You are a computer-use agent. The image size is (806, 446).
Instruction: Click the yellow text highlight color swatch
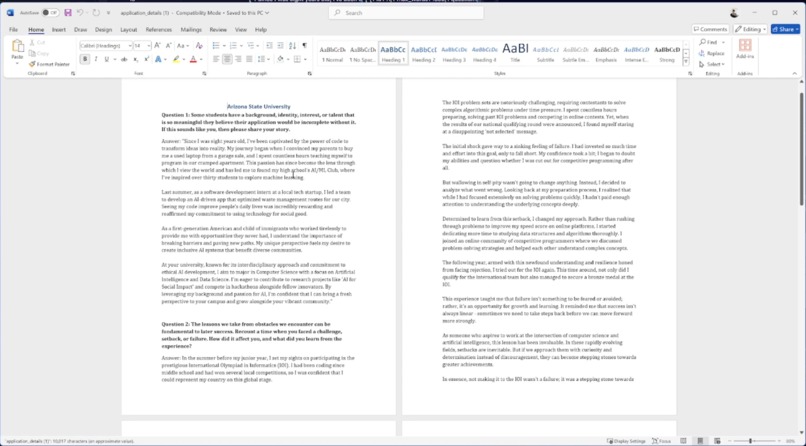pyautogui.click(x=176, y=60)
